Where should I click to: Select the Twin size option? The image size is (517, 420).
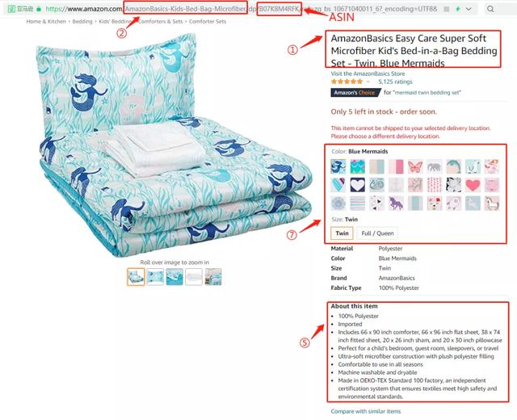click(342, 233)
